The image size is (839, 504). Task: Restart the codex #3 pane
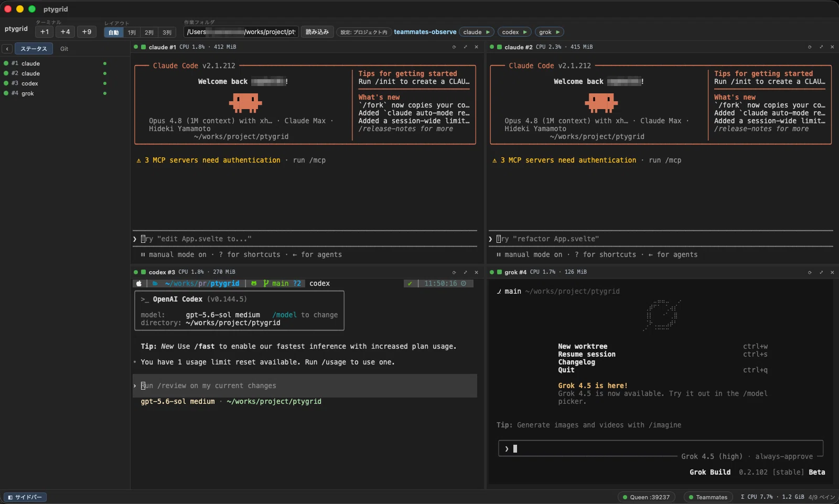click(x=454, y=272)
